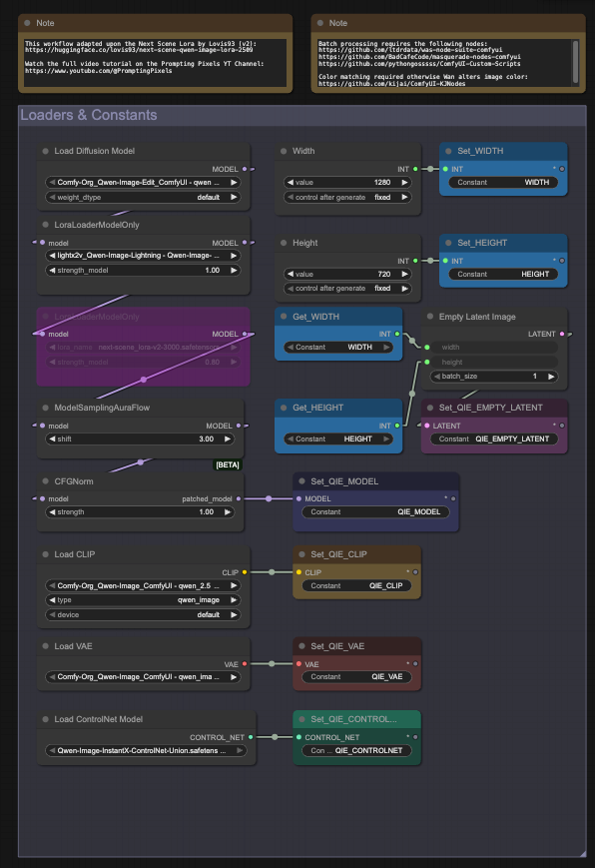Toggle the Set_QIE_CONTROL... node's title dot
Image resolution: width=595 pixels, height=868 pixels.
(x=301, y=719)
